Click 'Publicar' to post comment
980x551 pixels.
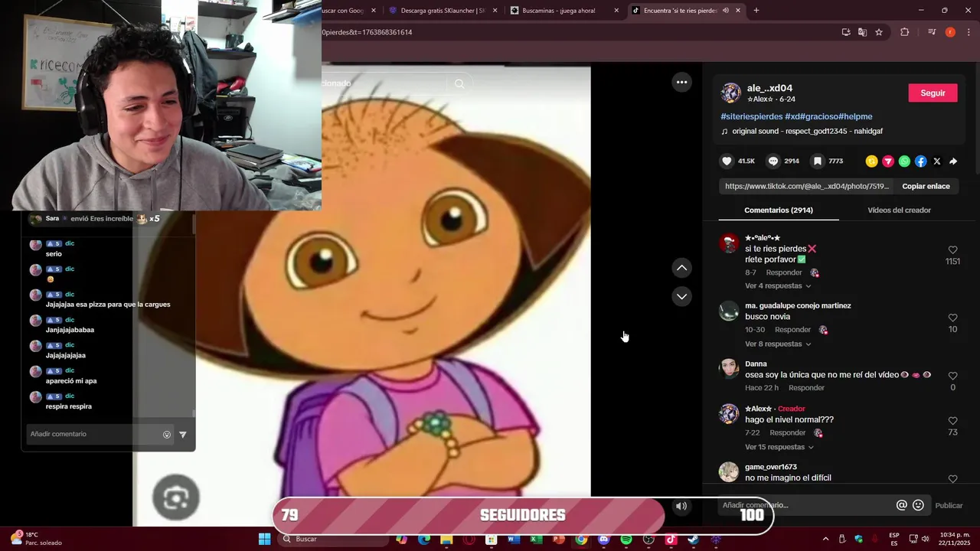(x=949, y=505)
